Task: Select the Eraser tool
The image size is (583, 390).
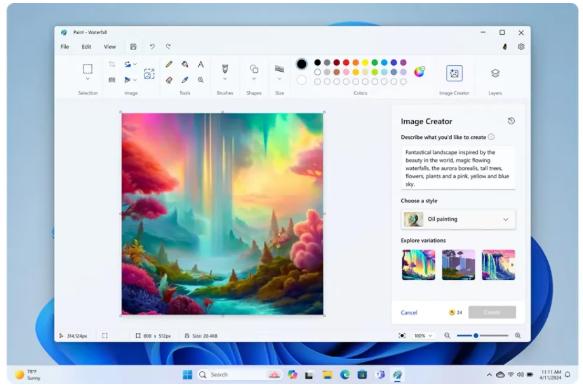Action: [x=169, y=80]
